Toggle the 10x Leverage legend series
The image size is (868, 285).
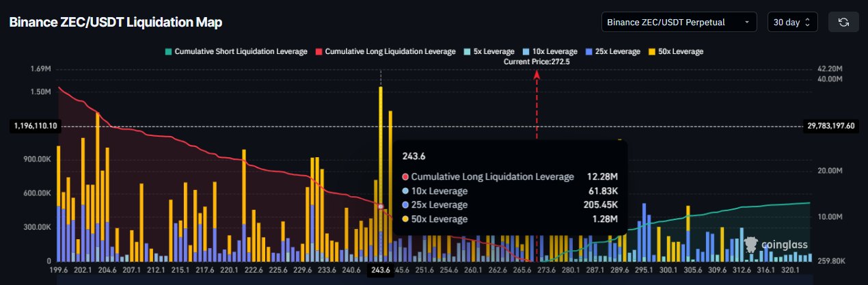coord(549,51)
